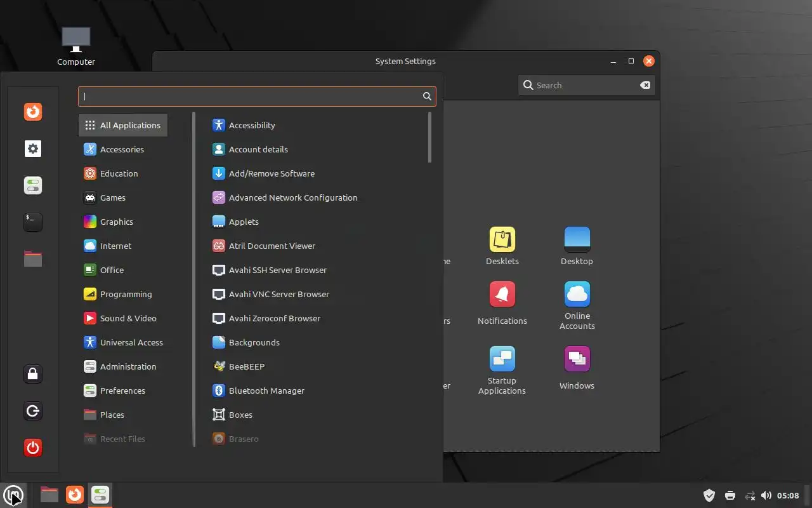Click the Log Out icon

pyautogui.click(x=33, y=411)
